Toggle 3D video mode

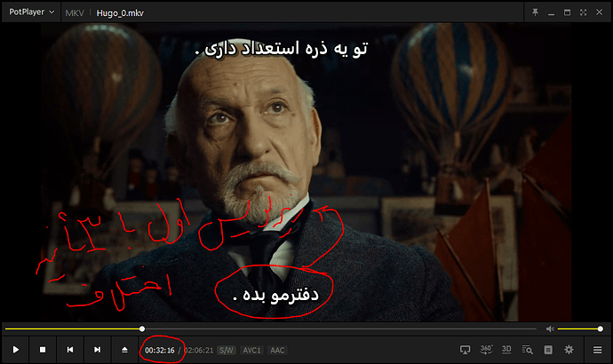(x=506, y=350)
